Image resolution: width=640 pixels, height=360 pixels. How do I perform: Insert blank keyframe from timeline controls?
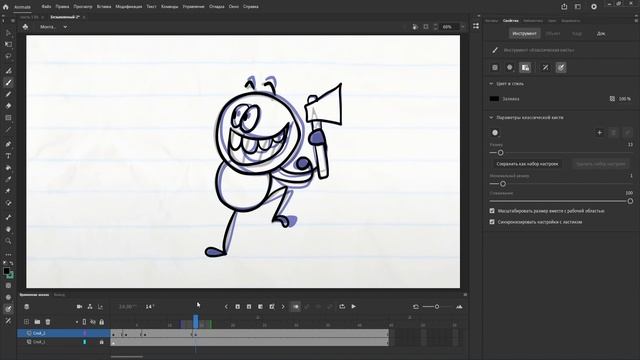[x=249, y=307]
